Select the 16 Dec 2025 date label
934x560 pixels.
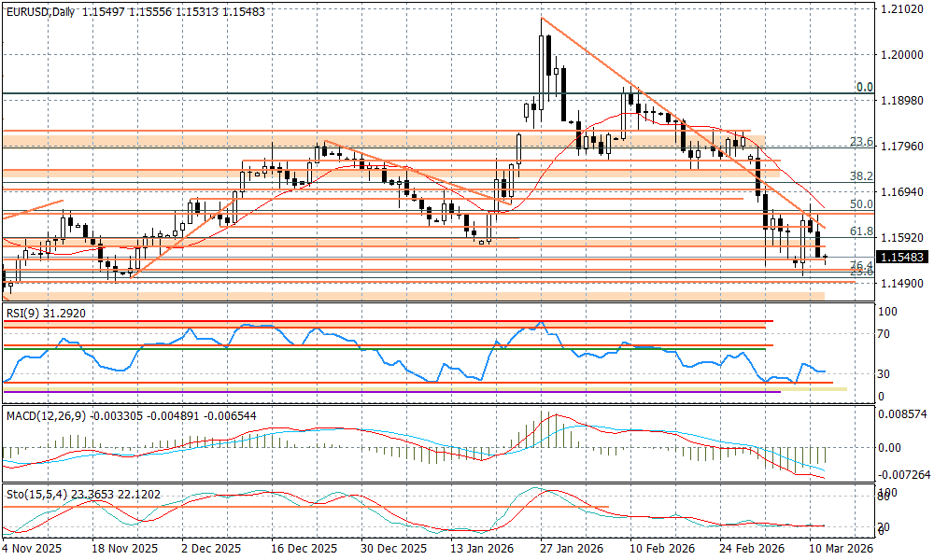pyautogui.click(x=294, y=550)
